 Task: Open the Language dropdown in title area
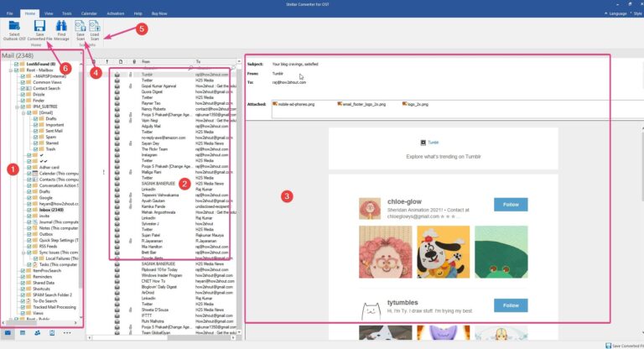pyautogui.click(x=617, y=13)
